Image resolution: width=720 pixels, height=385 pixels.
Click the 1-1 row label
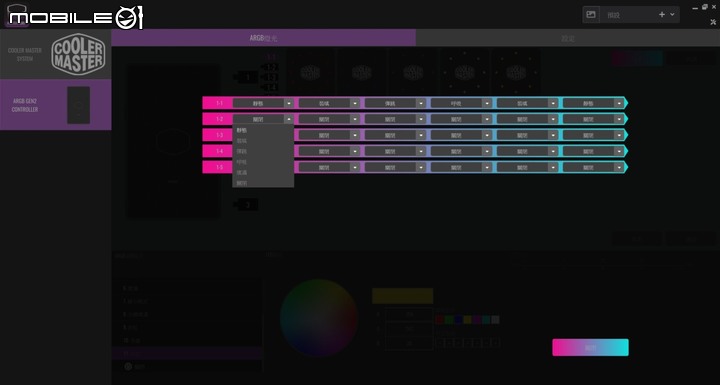point(219,103)
